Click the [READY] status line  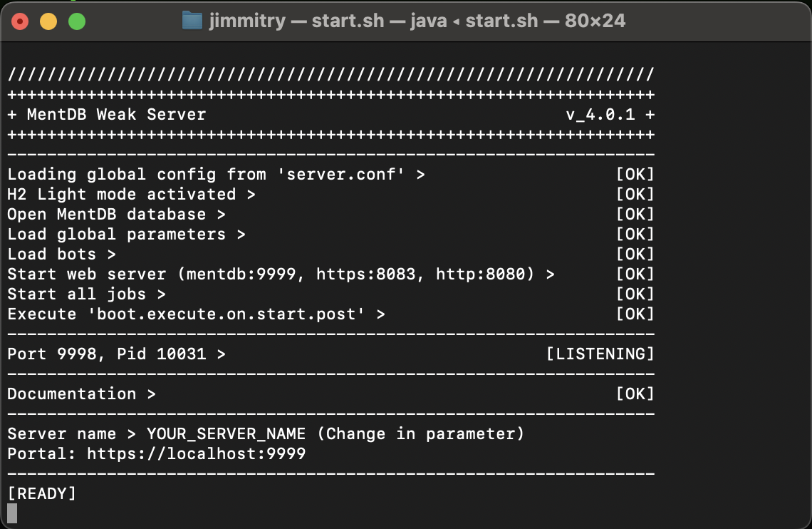41,493
